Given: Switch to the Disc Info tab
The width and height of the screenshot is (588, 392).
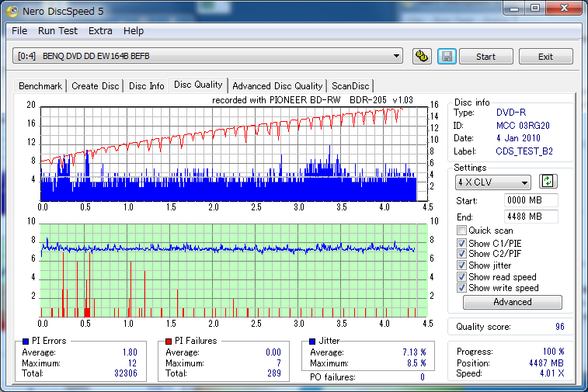Looking at the screenshot, I should 146,86.
